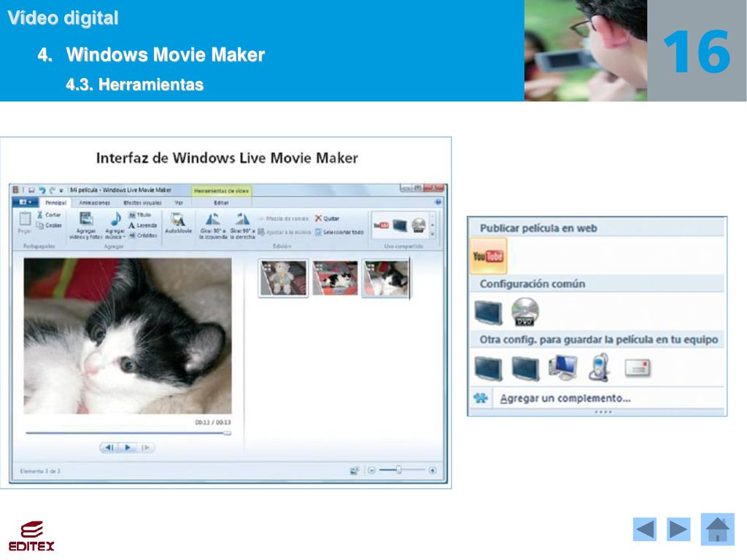Zoom out the timeline with the minus button
The width and height of the screenshot is (747, 560).
pos(372,470)
